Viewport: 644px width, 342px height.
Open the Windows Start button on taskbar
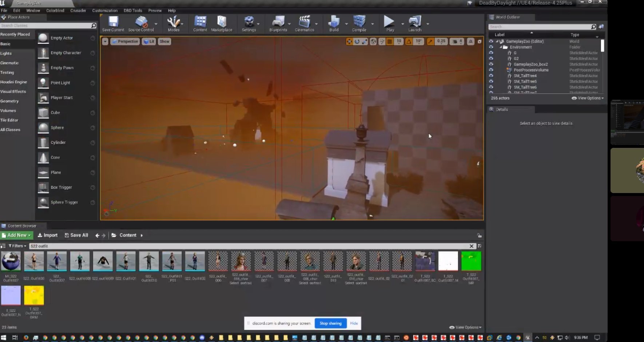[x=4, y=338]
